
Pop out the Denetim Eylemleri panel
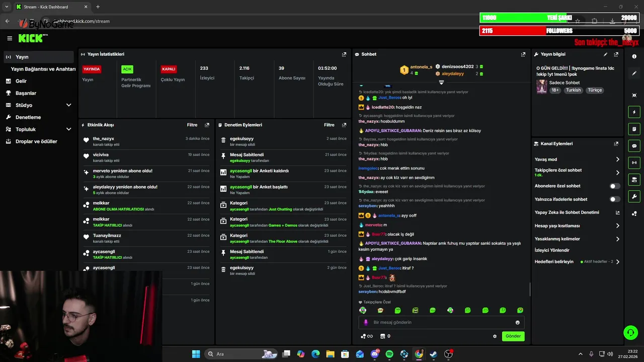(x=344, y=125)
